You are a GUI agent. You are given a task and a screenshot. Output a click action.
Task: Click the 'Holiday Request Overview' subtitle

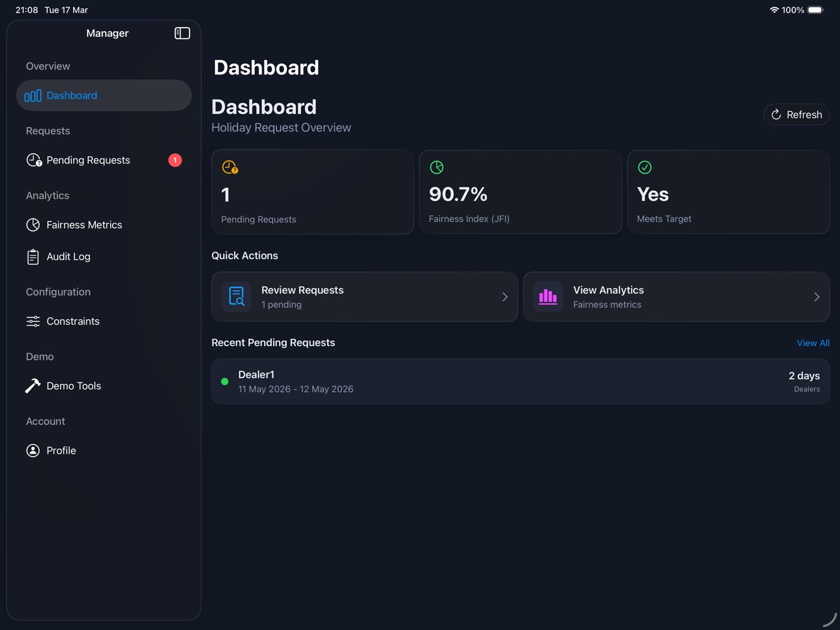[281, 128]
